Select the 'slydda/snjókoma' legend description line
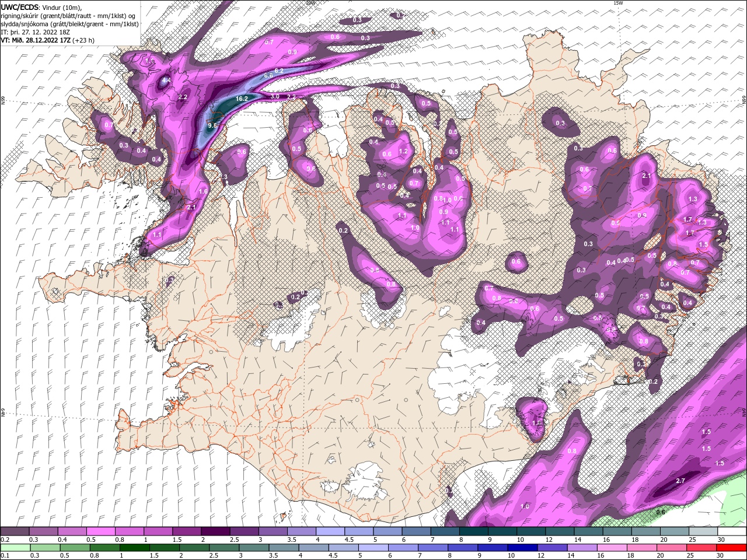 click(x=70, y=24)
